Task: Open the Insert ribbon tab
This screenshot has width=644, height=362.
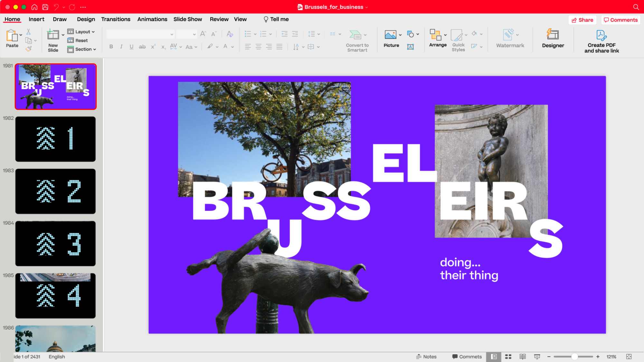Action: tap(36, 19)
